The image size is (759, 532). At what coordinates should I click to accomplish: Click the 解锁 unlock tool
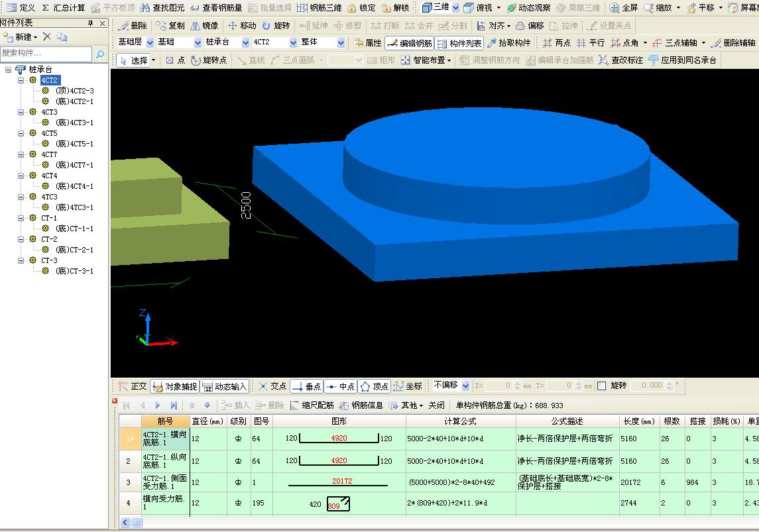coord(396,8)
